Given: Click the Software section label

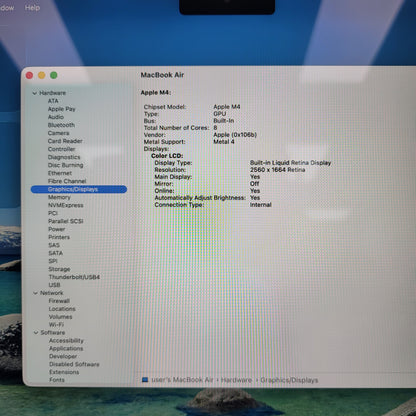Looking at the screenshot, I should coord(53,333).
